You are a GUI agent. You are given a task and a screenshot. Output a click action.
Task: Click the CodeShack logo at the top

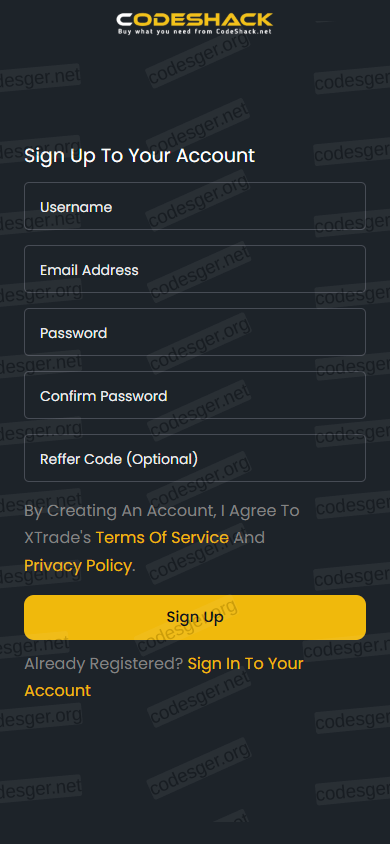click(195, 24)
